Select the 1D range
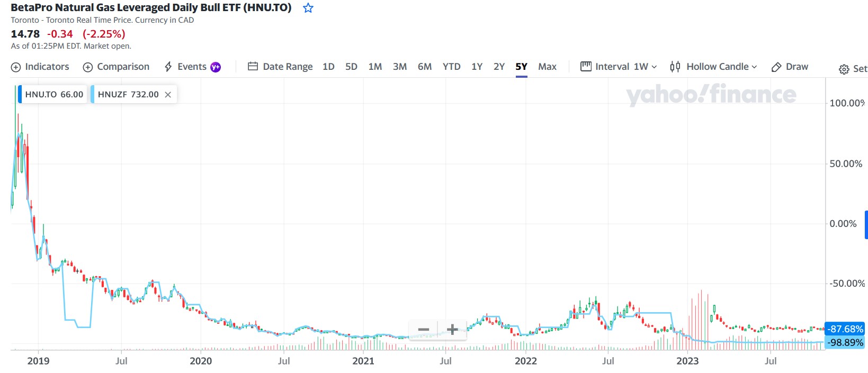This screenshot has width=868, height=373. (328, 67)
